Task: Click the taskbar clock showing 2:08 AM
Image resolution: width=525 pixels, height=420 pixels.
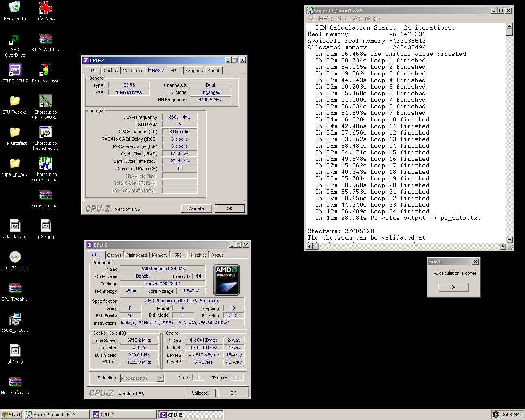Action: [x=511, y=415]
